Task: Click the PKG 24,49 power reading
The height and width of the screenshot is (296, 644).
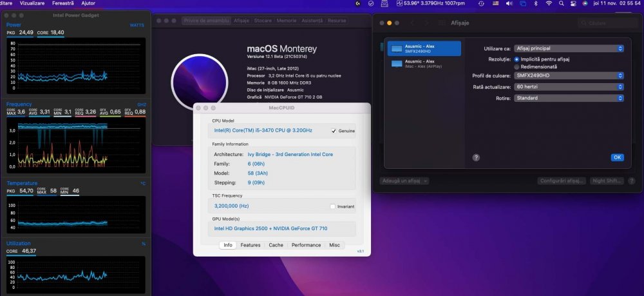Action: point(20,32)
